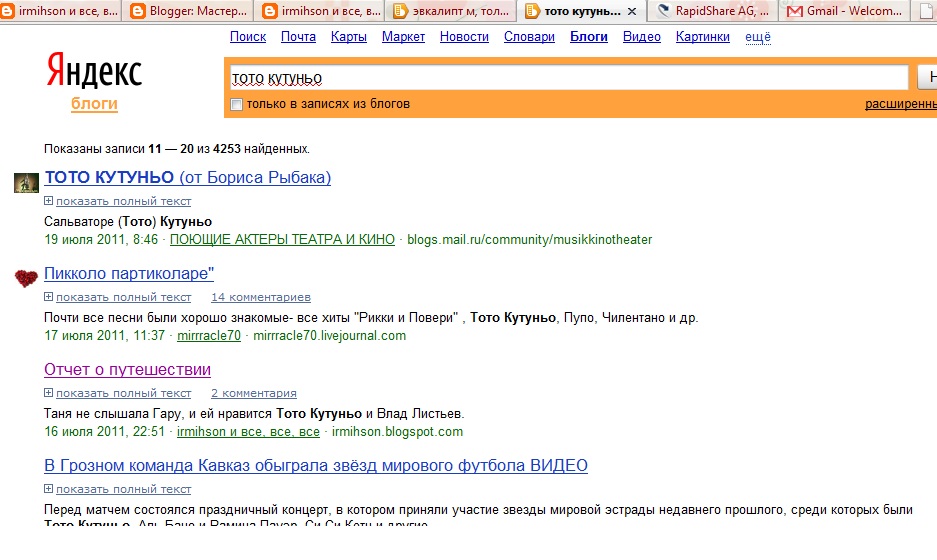This screenshot has width=937, height=560.
Task: Click the date 19 июля 2011, 8:46
Action: (101, 240)
